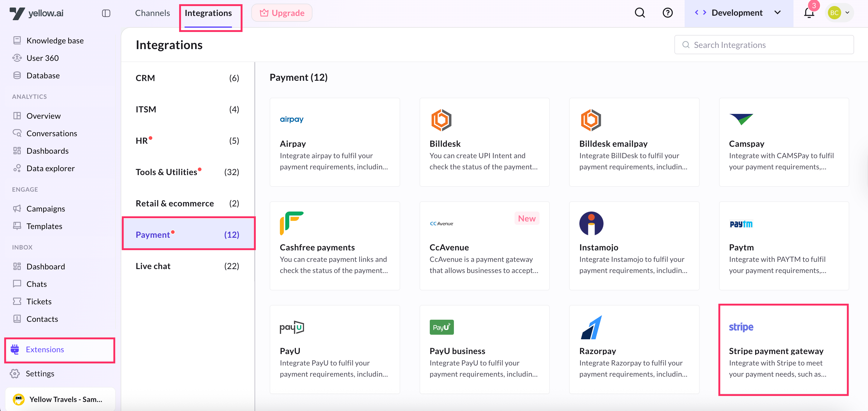The height and width of the screenshot is (411, 868).
Task: Open the CcAvenue card marked New
Action: (484, 246)
